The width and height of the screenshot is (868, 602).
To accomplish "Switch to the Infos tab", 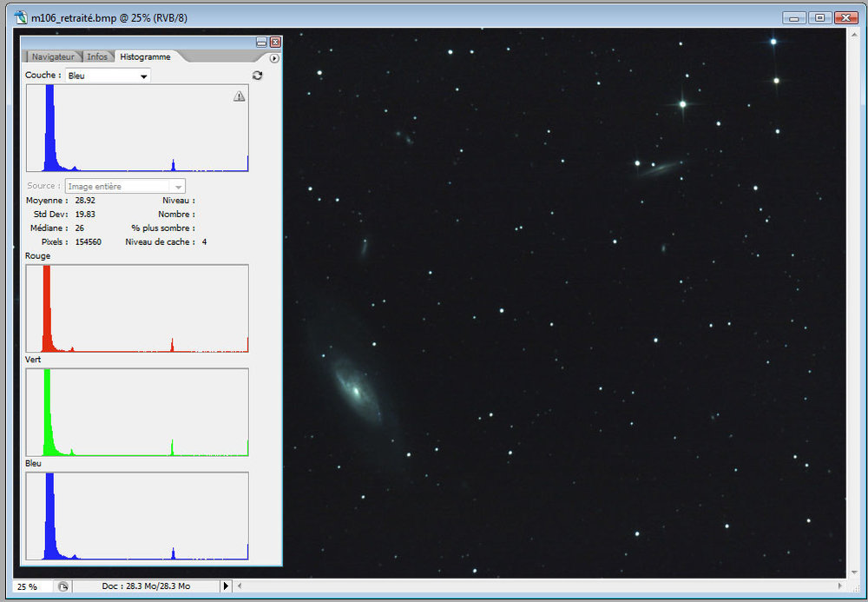I will pyautogui.click(x=97, y=56).
